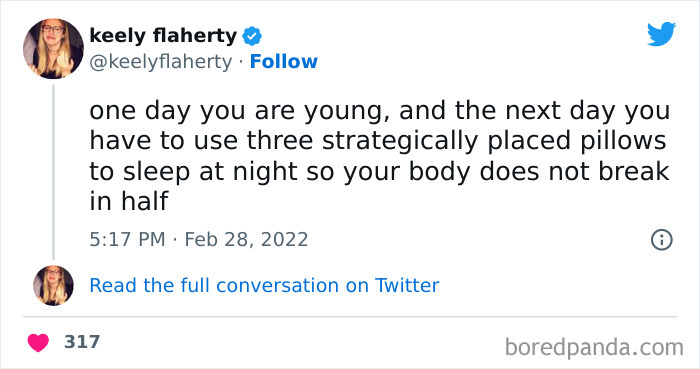Open the tweet info icon
Screen dimensions: 700x369
662,240
